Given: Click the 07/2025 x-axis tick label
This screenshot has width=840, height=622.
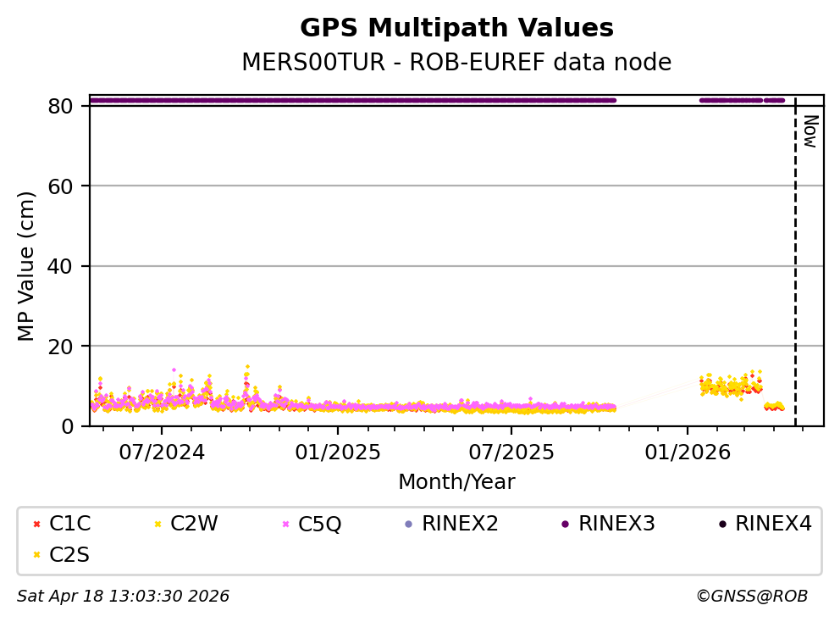Looking at the screenshot, I should (x=511, y=452).
